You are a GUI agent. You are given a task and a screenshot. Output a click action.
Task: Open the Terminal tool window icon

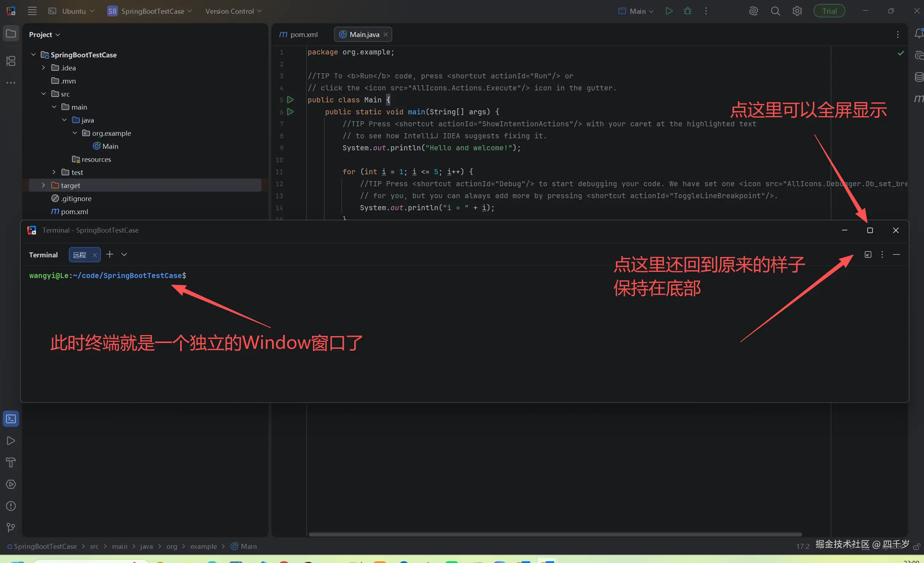point(11,419)
